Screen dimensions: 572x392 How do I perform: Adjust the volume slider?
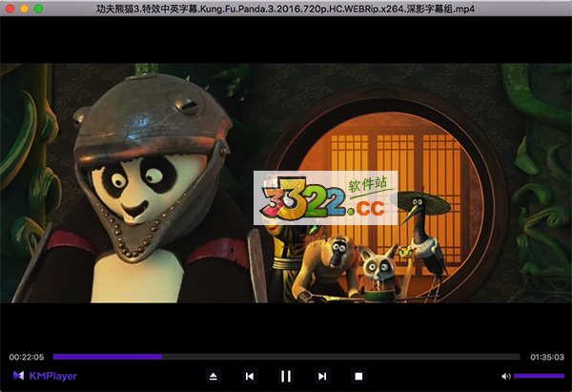(x=539, y=376)
